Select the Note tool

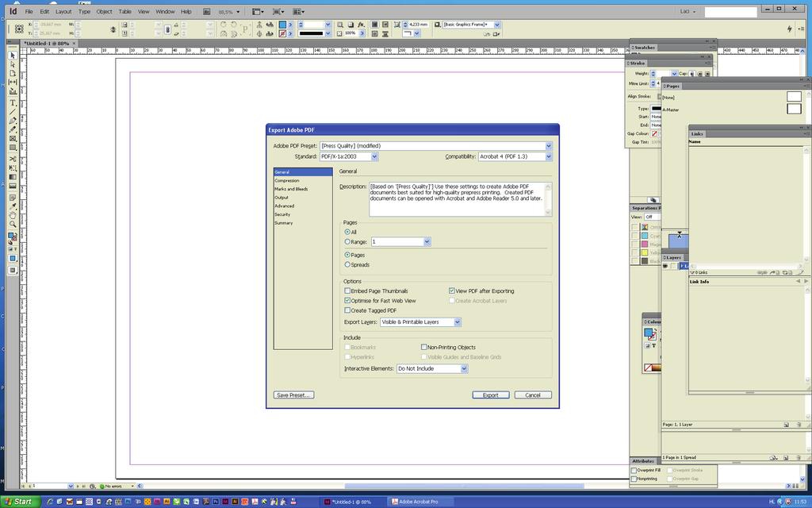coord(13,198)
